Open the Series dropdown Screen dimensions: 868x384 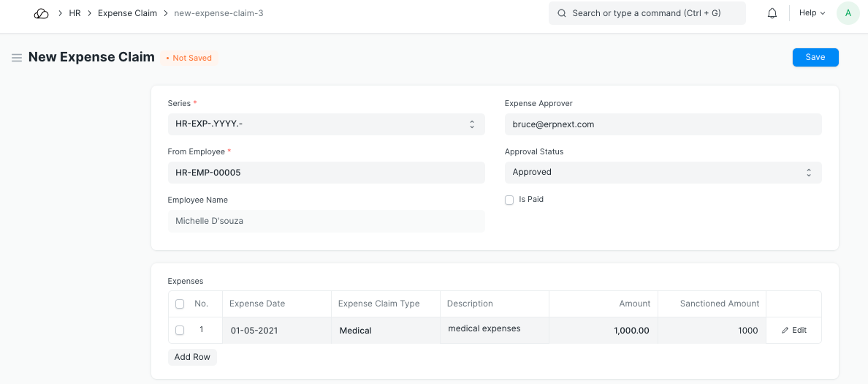point(326,124)
